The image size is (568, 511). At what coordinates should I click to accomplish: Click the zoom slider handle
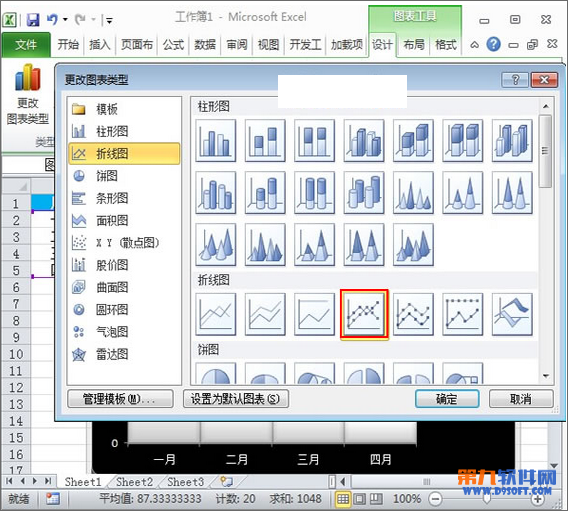487,499
